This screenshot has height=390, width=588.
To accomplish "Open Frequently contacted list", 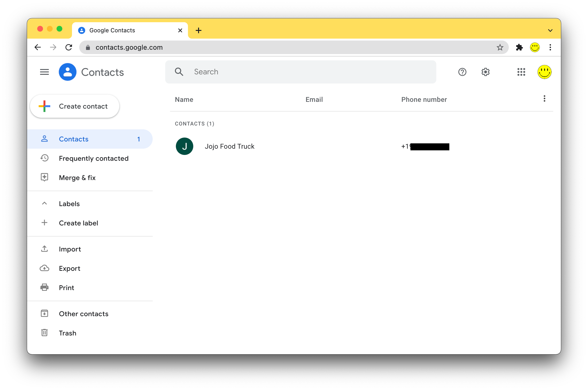I will [90, 158].
